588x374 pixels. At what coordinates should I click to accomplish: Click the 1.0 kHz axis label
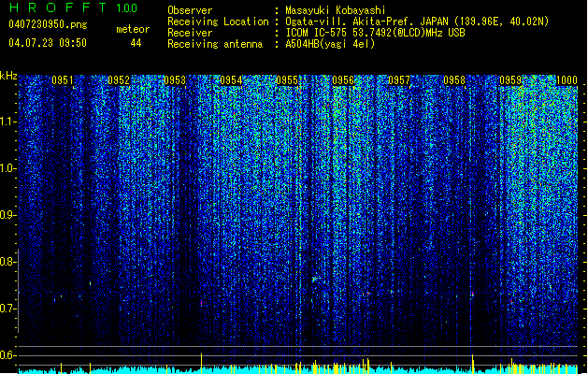click(x=8, y=168)
